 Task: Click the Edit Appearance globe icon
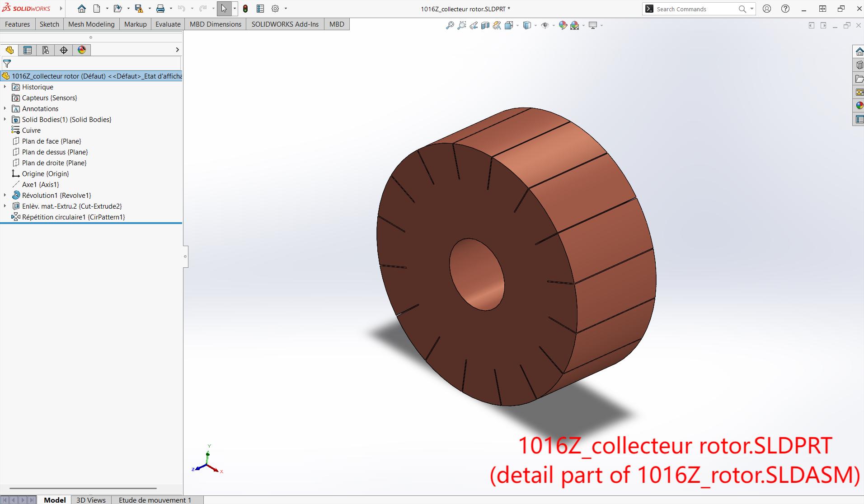coord(562,25)
